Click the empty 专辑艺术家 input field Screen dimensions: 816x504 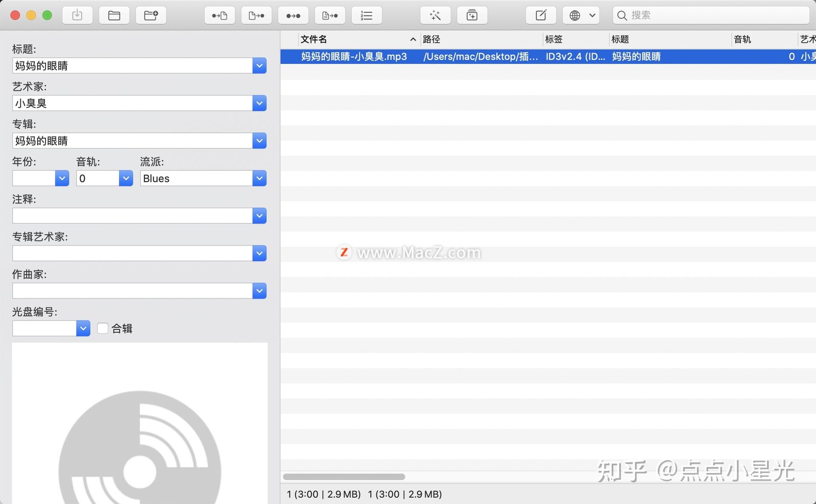[x=133, y=253]
